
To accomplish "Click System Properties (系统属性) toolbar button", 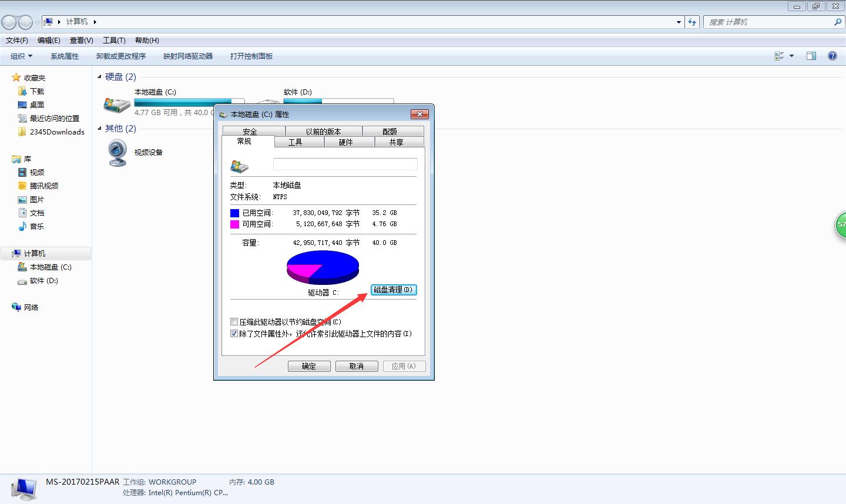I will 65,56.
